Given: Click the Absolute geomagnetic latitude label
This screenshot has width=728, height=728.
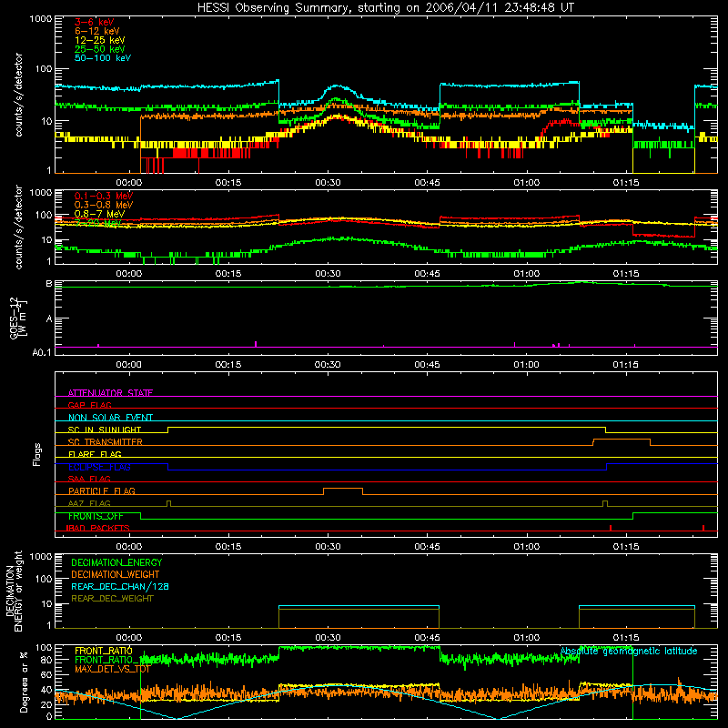Looking at the screenshot, I should click(629, 651).
